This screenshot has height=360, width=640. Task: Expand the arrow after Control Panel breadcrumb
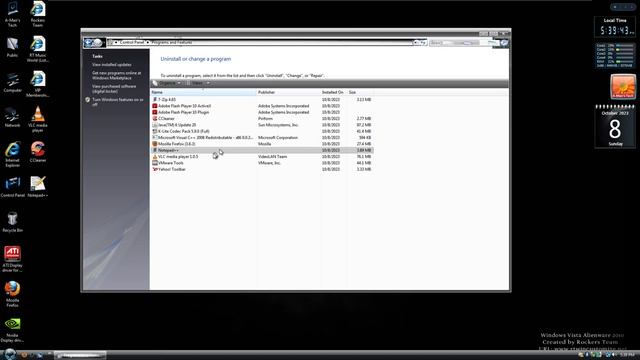[x=148, y=42]
